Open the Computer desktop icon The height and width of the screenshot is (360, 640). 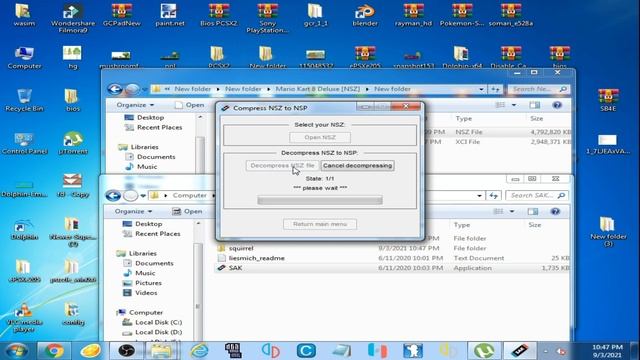coord(24,58)
